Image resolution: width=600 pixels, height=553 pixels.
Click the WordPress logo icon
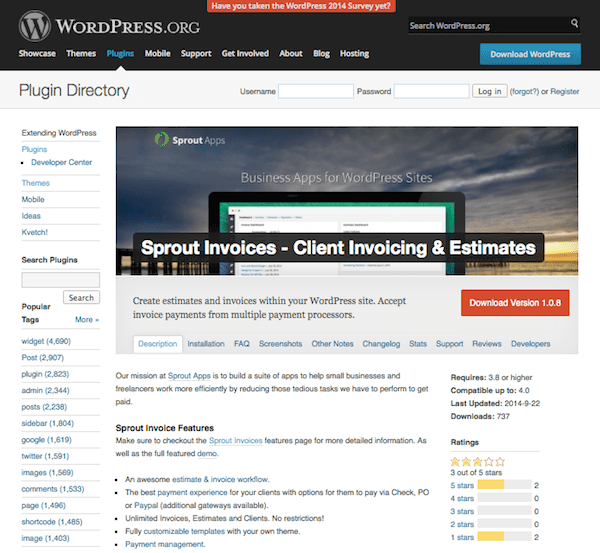pyautogui.click(x=34, y=26)
